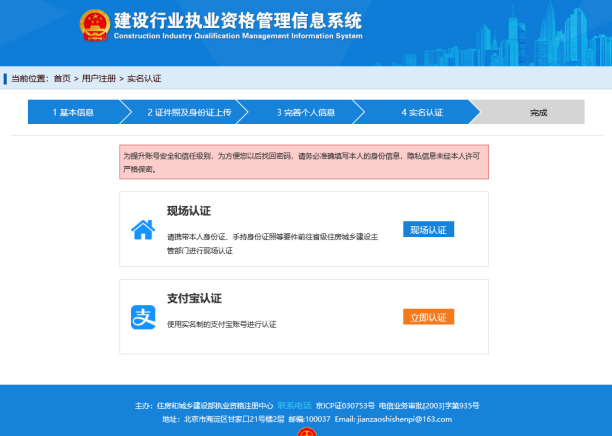Open the 联系电话 link in footer
The width and height of the screenshot is (612, 436).
point(294,406)
